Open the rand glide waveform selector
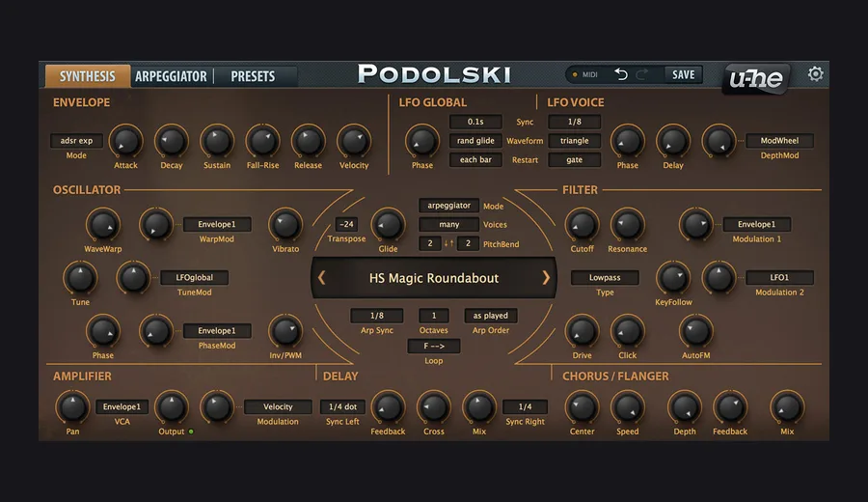 pos(475,141)
